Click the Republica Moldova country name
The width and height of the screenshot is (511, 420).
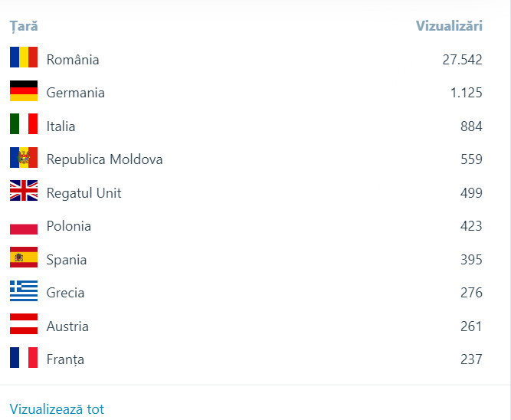(x=104, y=159)
